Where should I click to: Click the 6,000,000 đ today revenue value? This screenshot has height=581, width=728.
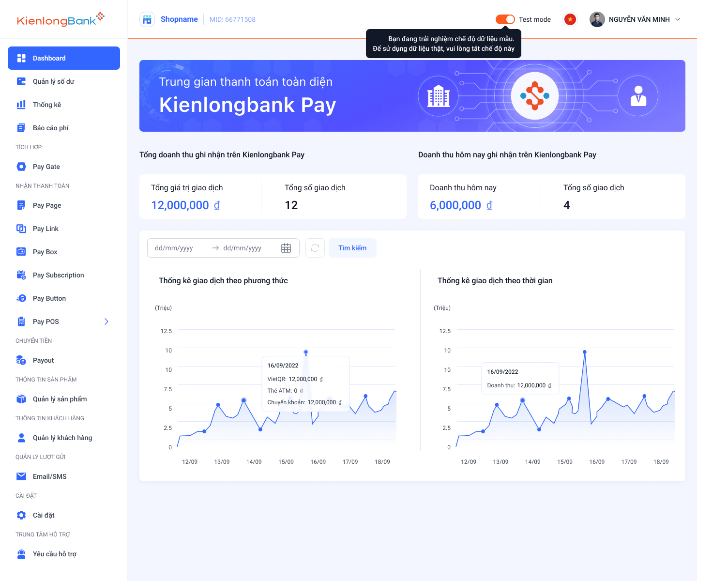461,205
